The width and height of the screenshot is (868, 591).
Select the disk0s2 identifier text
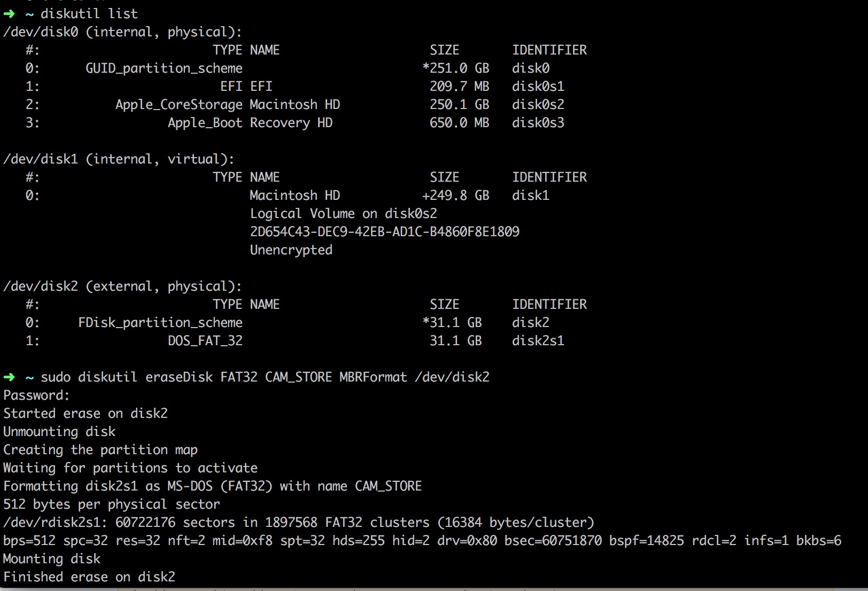(x=538, y=105)
